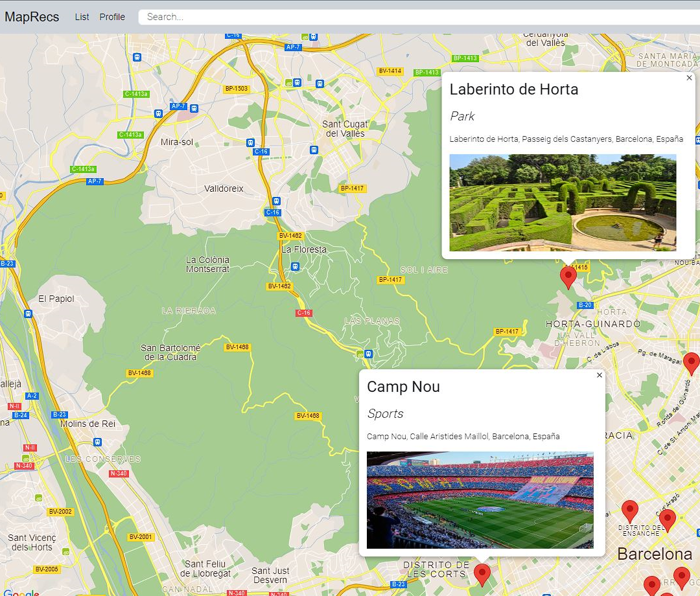Click the BV-2005 road shield
Image resolution: width=700 pixels, height=596 pixels.
coord(47,569)
